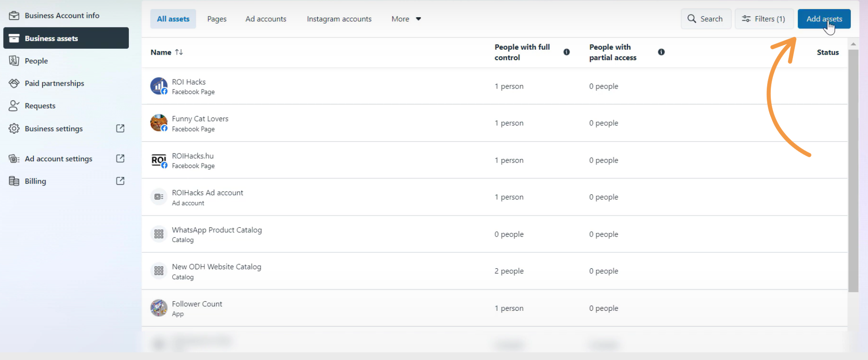Image resolution: width=868 pixels, height=360 pixels.
Task: Open the People section
Action: 66,61
